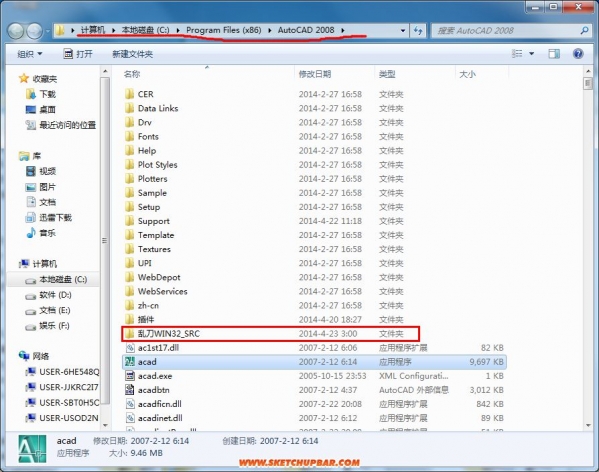Open the Help question mark icon

tap(578, 53)
